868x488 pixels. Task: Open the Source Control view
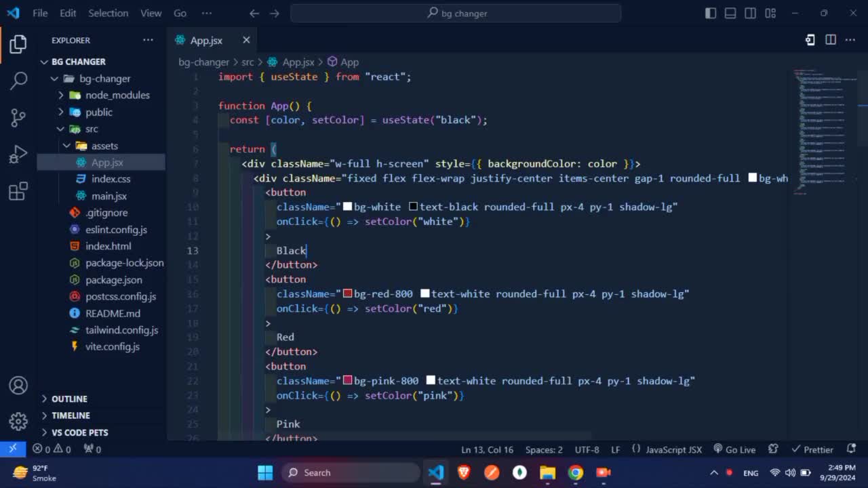(x=18, y=117)
